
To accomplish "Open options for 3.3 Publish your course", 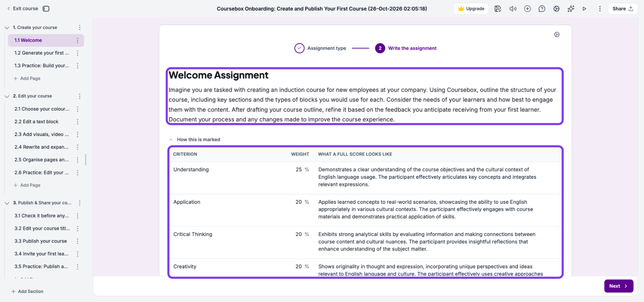I will pos(77,241).
